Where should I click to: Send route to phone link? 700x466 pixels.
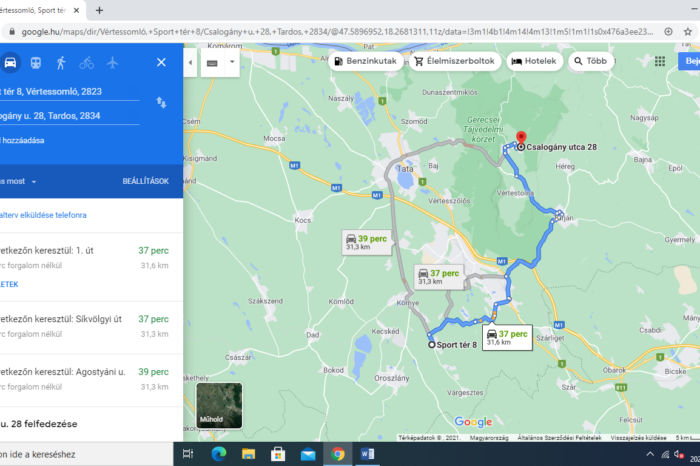43,215
